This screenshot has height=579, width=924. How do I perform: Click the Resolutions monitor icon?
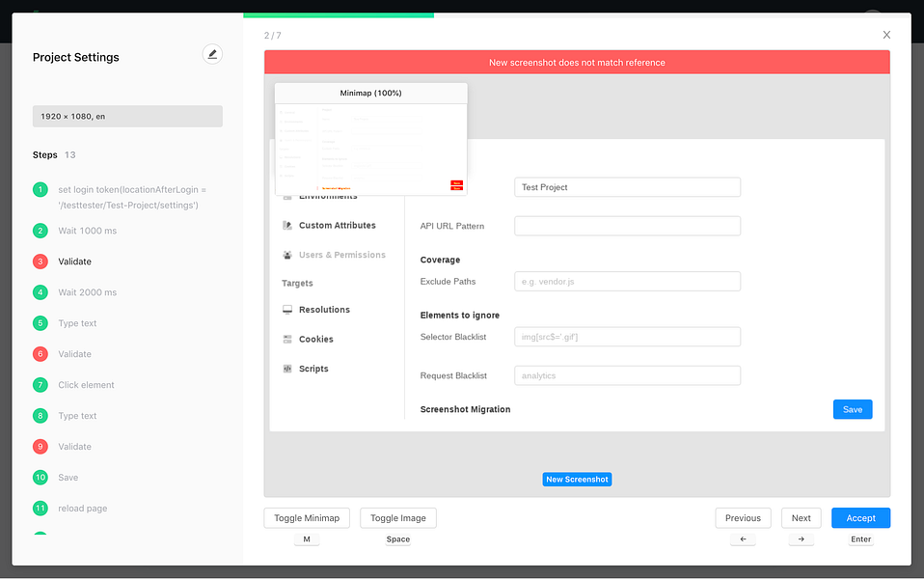click(x=287, y=310)
